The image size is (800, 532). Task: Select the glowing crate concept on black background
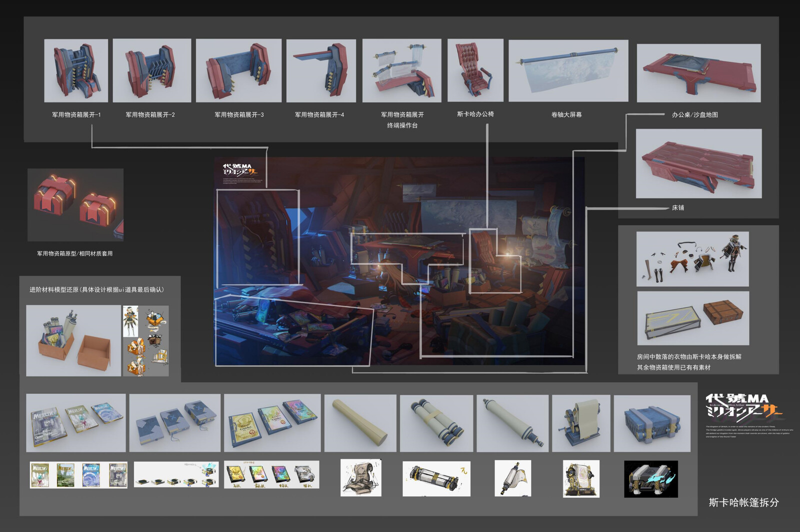tap(651, 479)
